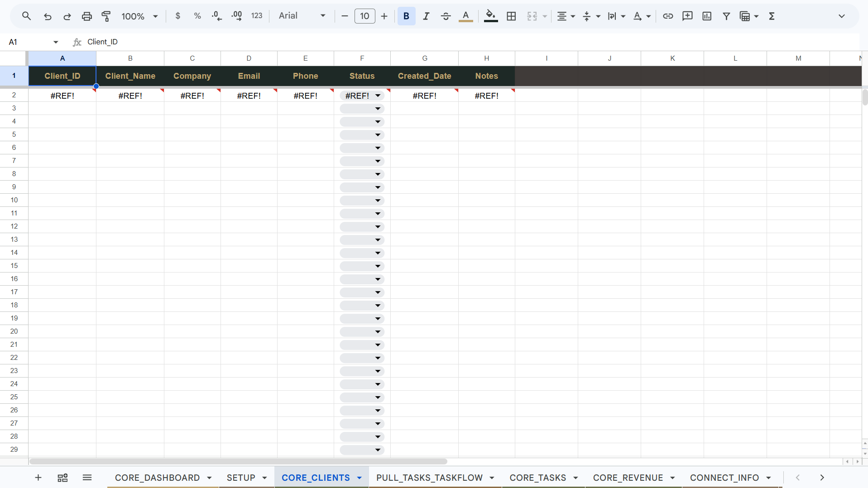
Task: Expand filter views dropdown arrow
Action: (757, 16)
